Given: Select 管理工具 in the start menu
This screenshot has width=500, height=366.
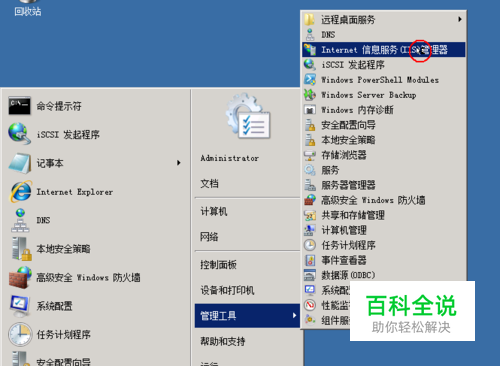Looking at the screenshot, I should [x=248, y=315].
